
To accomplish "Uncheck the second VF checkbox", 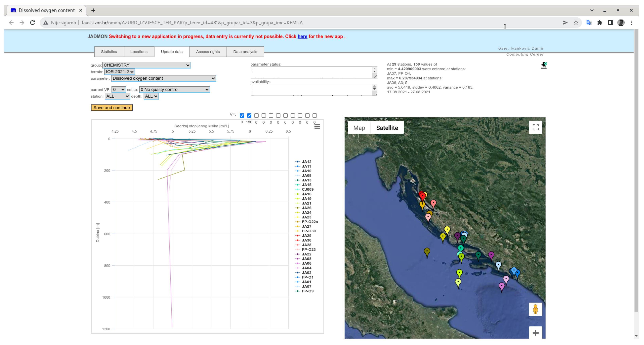I will point(249,115).
